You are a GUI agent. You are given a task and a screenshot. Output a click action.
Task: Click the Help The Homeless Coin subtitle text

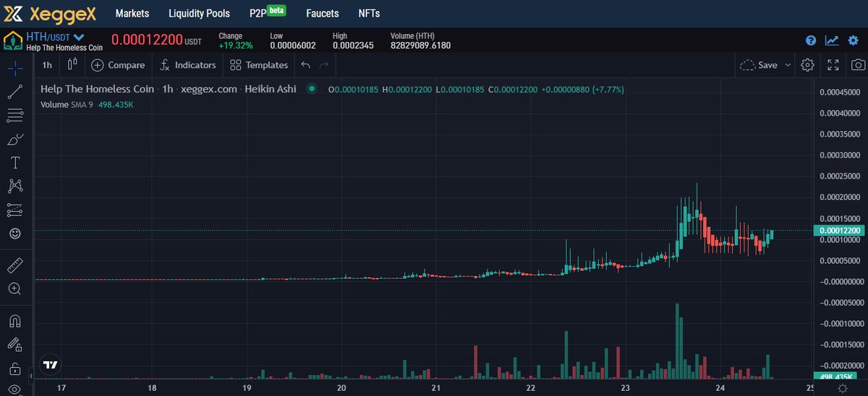click(x=64, y=48)
